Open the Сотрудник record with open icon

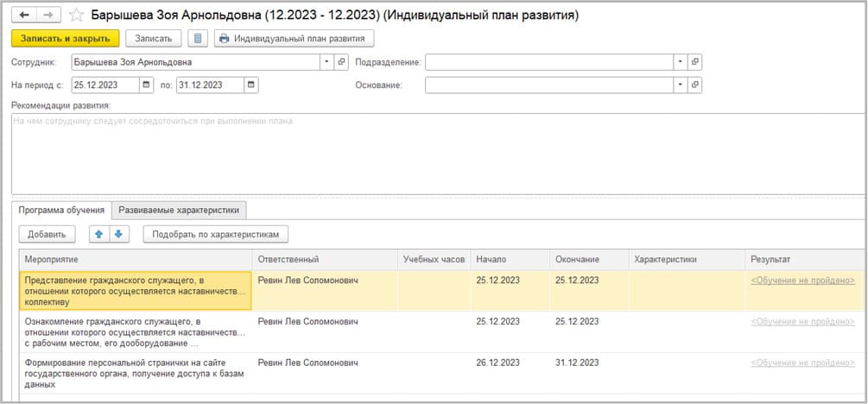341,62
